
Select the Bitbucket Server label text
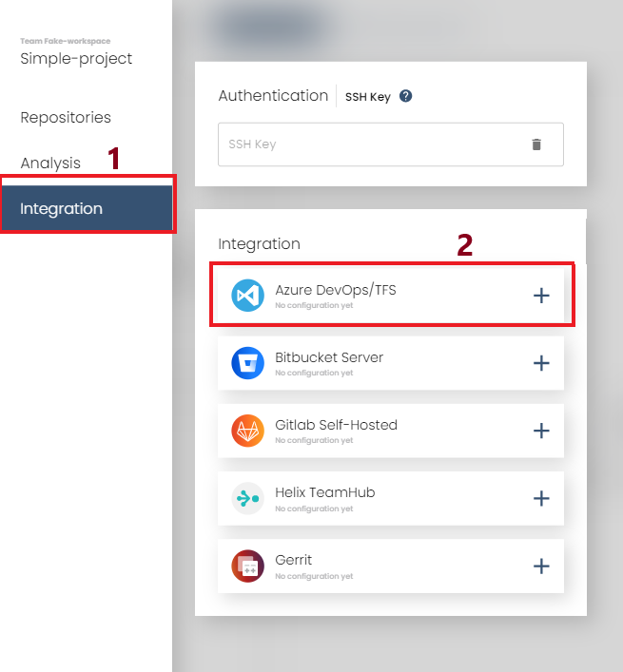329,357
